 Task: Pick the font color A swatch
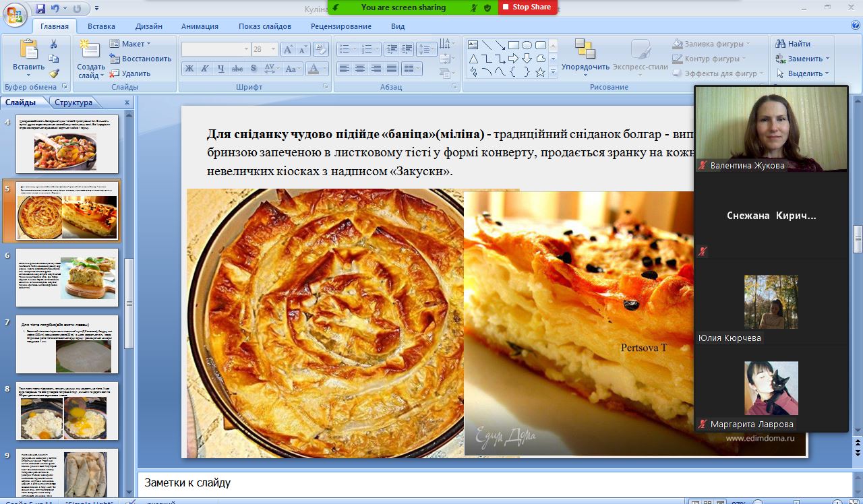[312, 68]
